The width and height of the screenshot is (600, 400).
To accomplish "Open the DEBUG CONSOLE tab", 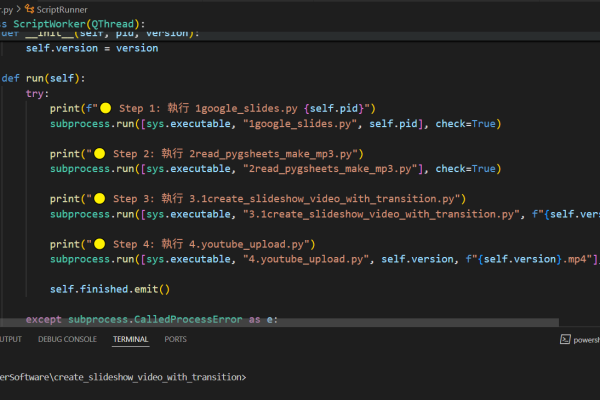I will [x=67, y=339].
